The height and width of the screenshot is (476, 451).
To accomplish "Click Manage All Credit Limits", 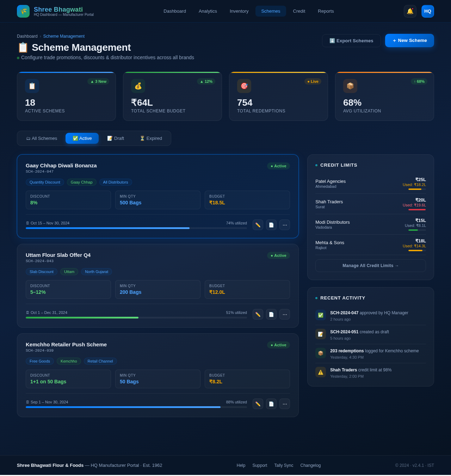I will [370, 266].
